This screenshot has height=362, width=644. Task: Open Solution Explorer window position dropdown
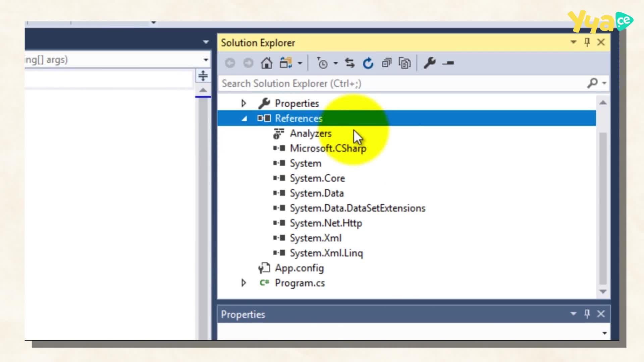coord(574,42)
